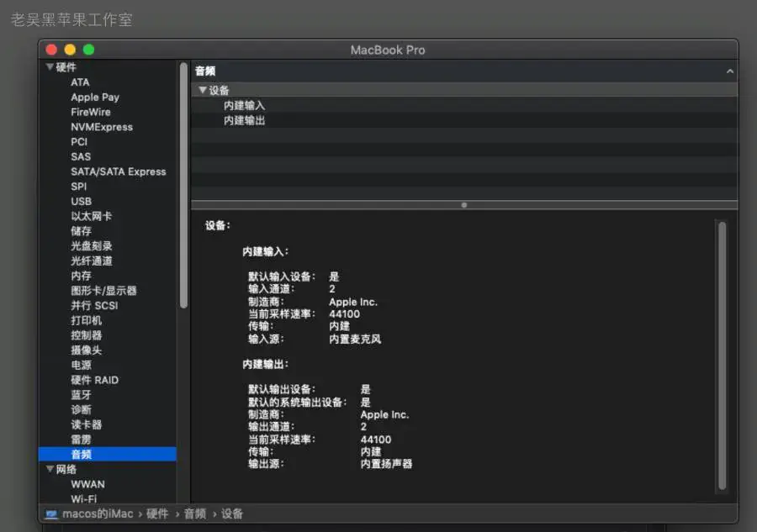Select 内建输入 device row
Image resolution: width=757 pixels, height=532 pixels.
(464, 106)
